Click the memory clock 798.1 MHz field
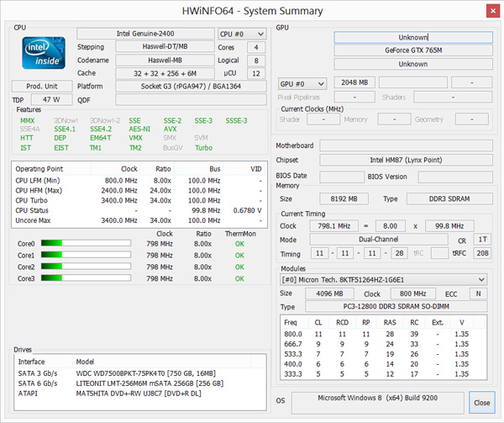The height and width of the screenshot is (423, 504). click(334, 226)
